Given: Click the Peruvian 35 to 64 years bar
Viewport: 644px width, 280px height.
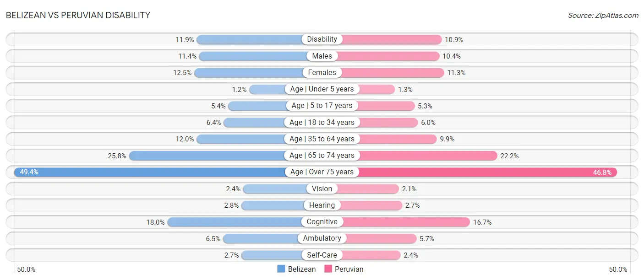Looking at the screenshot, I should [379, 139].
